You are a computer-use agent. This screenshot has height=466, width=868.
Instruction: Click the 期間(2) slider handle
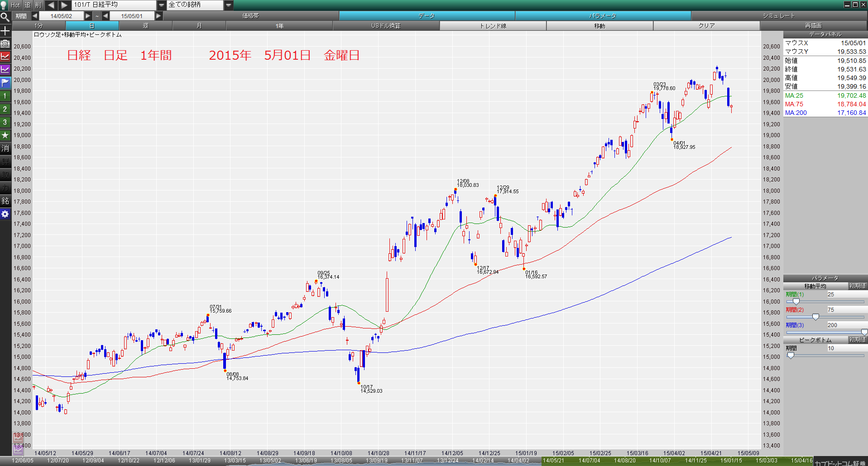click(x=815, y=317)
